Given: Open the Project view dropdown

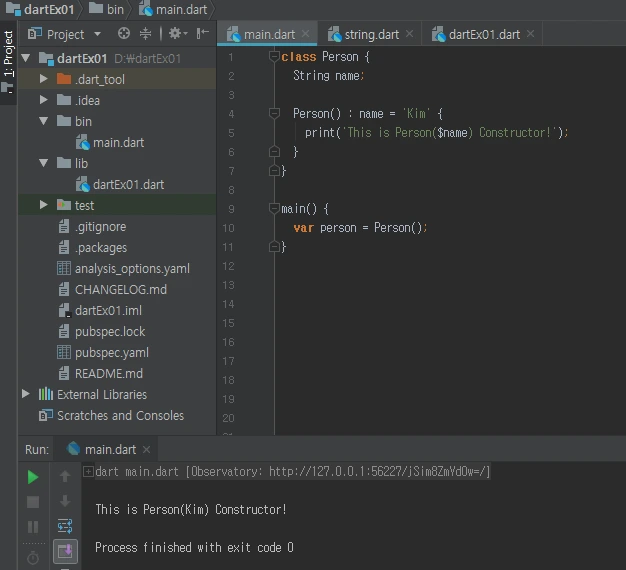Looking at the screenshot, I should click(97, 34).
